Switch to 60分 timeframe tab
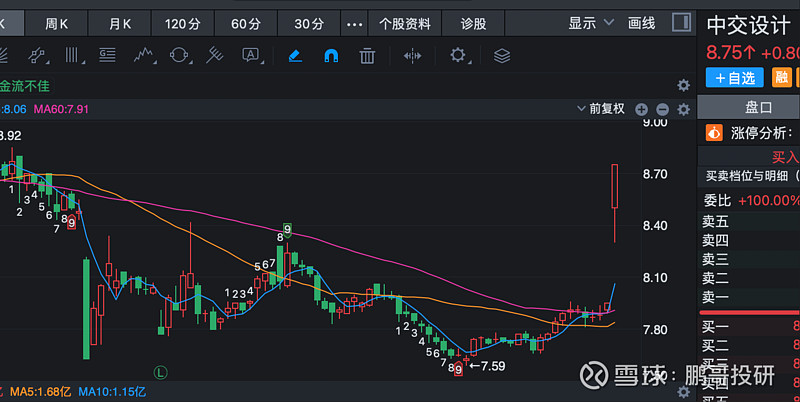800x402 pixels. [x=246, y=22]
